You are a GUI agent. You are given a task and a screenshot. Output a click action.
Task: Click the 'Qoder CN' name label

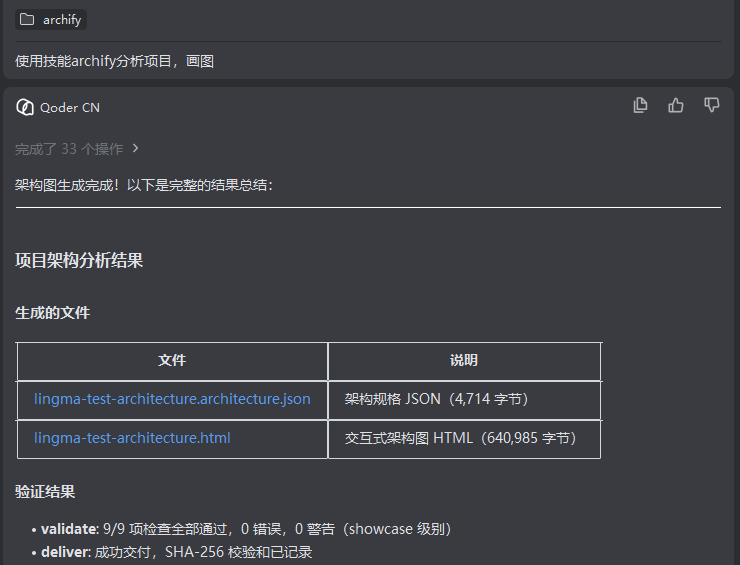coord(70,108)
